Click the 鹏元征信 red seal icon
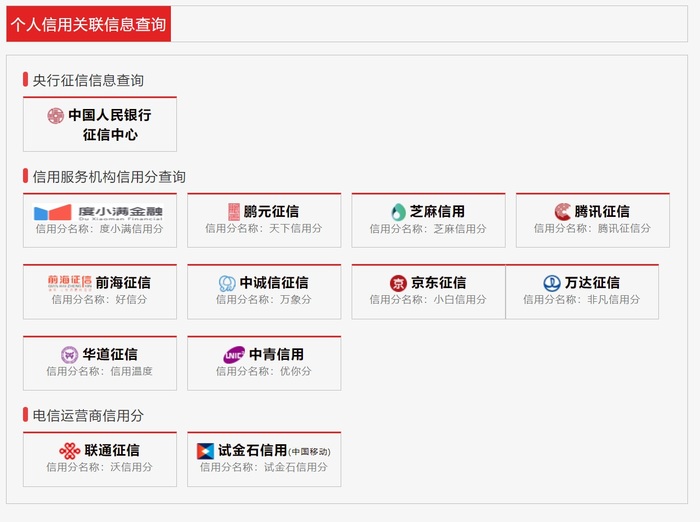This screenshot has width=700, height=522. coord(234,212)
